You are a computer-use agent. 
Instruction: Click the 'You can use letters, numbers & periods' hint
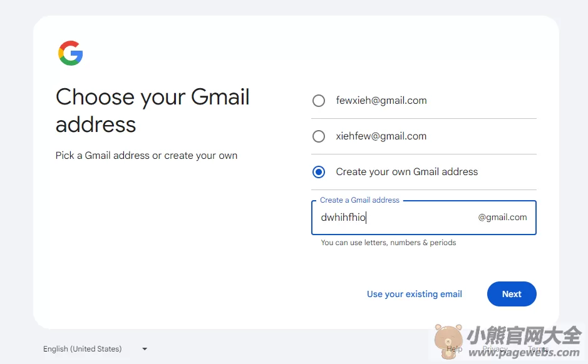click(388, 242)
